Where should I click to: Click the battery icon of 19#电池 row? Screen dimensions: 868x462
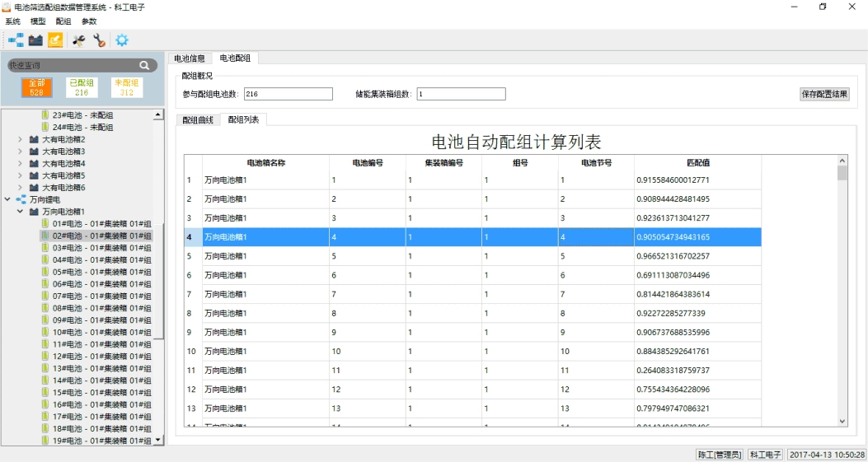coord(45,441)
